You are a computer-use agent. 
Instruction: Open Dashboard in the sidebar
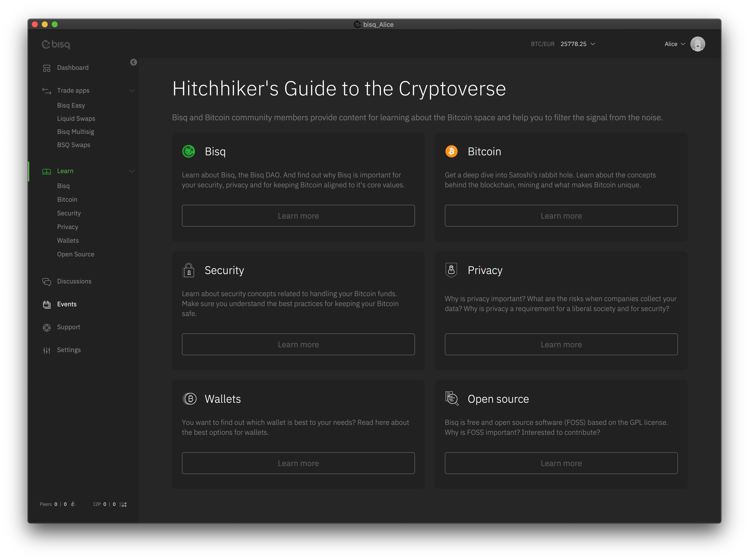(x=73, y=68)
